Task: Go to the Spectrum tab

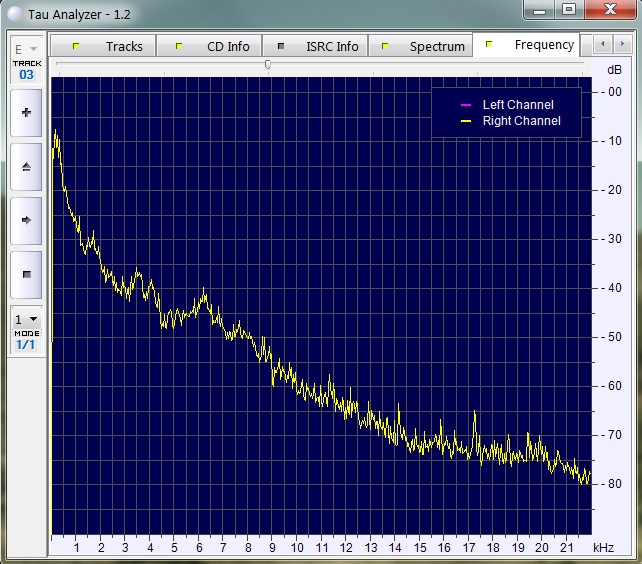Action: click(424, 46)
